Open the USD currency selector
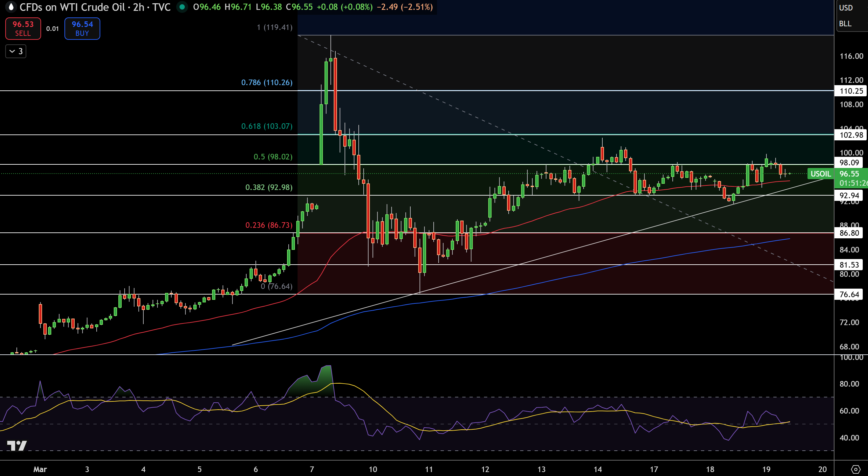 point(846,8)
